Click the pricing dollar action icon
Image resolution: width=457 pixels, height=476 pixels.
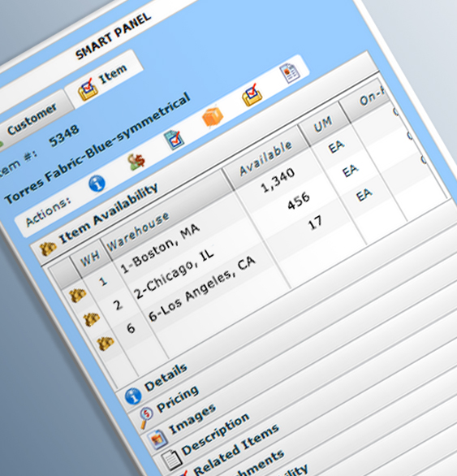click(136, 162)
